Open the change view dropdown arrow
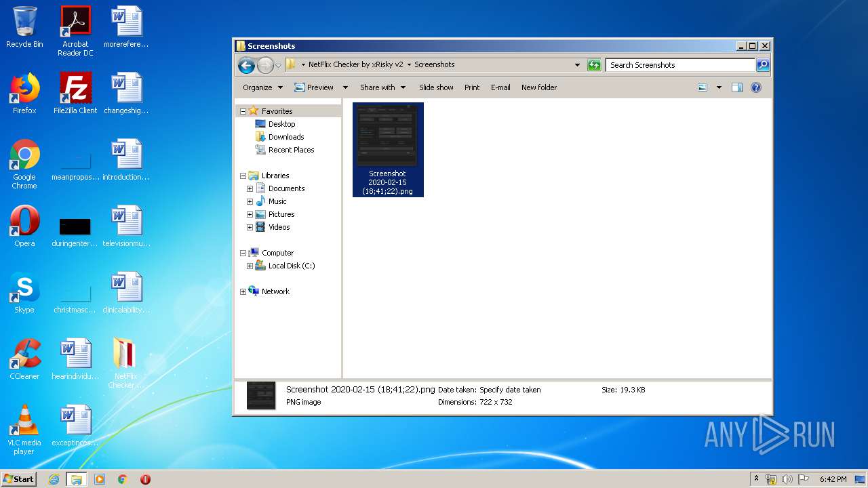This screenshot has height=488, width=868. [719, 87]
